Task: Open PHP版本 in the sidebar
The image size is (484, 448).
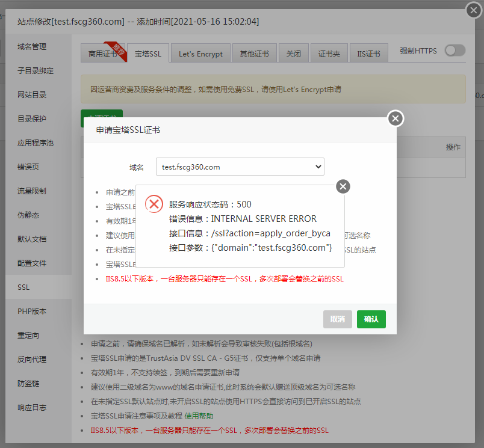Action: click(39, 311)
